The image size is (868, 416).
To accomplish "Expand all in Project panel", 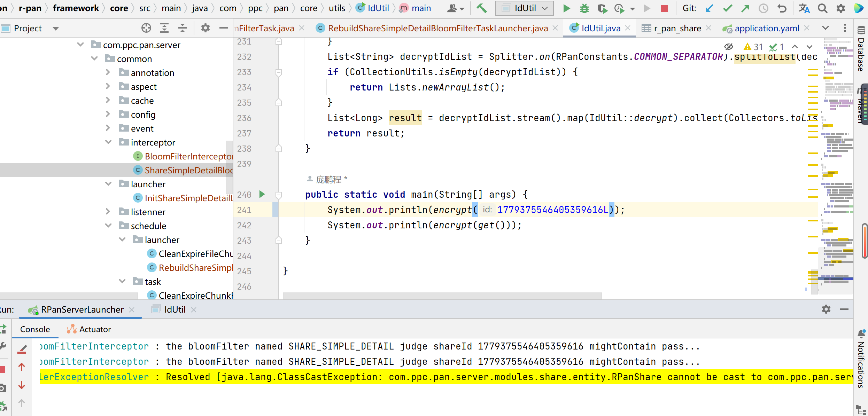I will point(164,28).
